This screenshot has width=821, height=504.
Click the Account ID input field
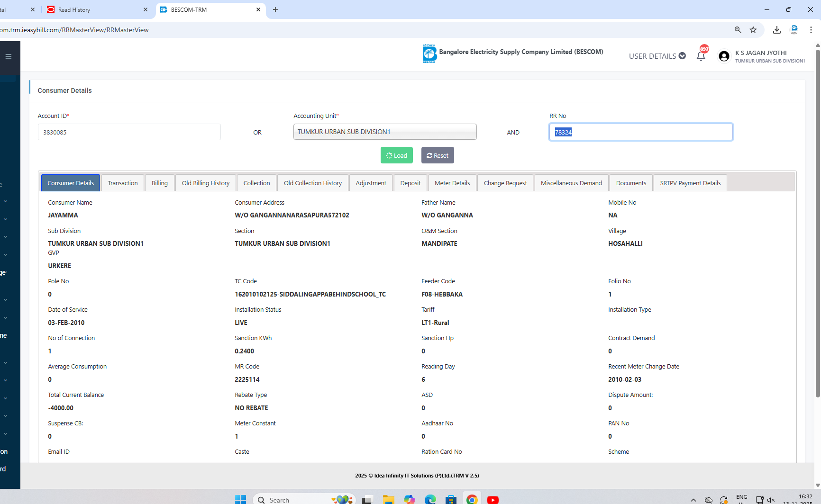click(x=129, y=132)
